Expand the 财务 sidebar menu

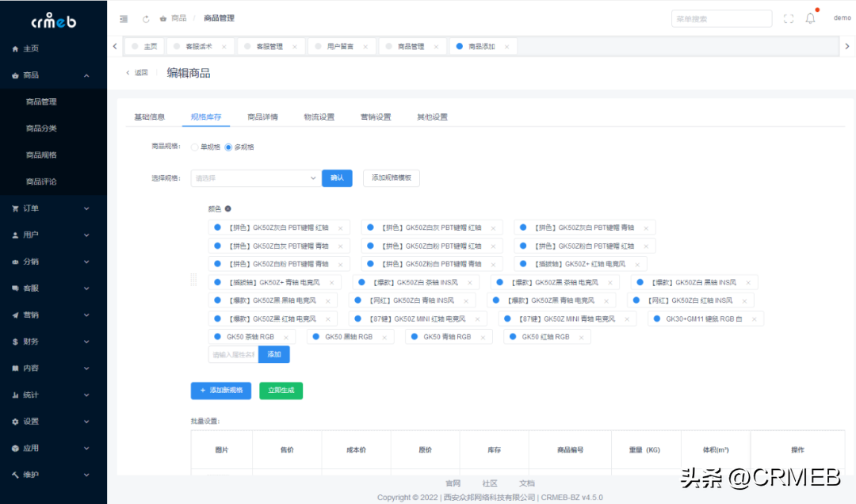coord(53,342)
